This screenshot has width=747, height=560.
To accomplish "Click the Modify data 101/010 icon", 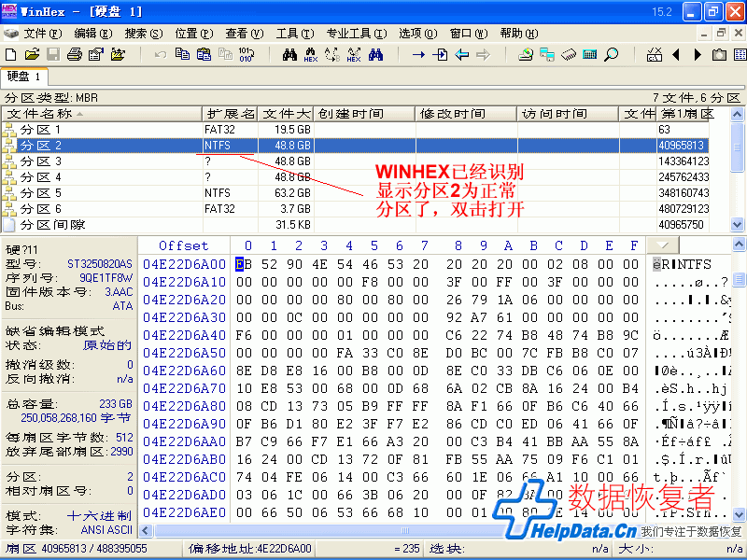I will point(247,54).
